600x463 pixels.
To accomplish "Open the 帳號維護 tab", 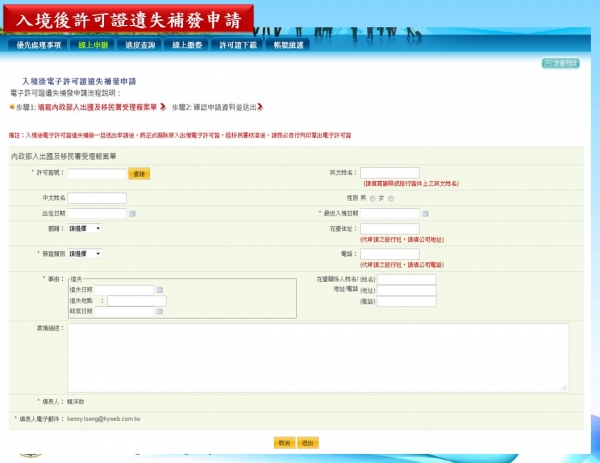I will pyautogui.click(x=290, y=45).
